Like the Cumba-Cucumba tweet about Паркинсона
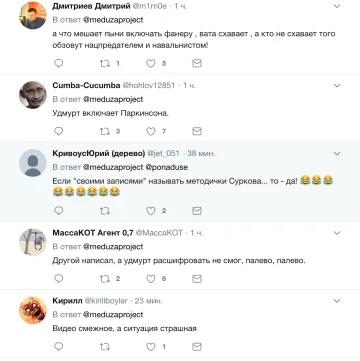 151,131
